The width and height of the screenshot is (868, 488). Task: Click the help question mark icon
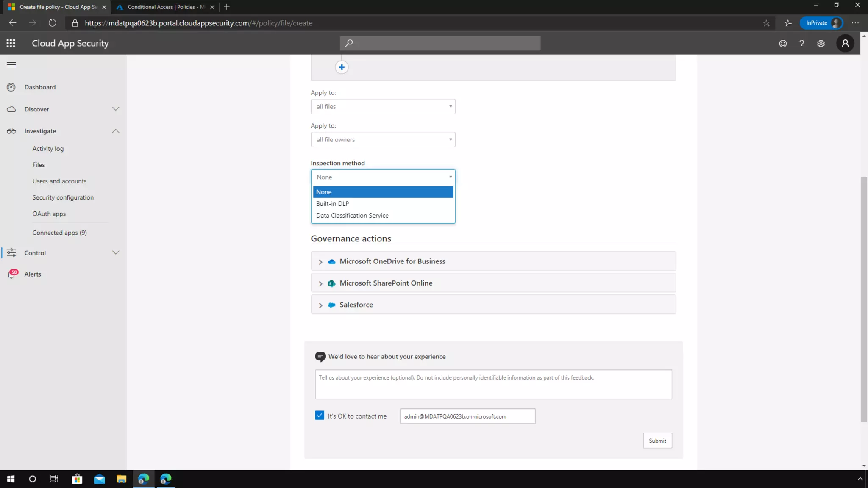point(801,44)
